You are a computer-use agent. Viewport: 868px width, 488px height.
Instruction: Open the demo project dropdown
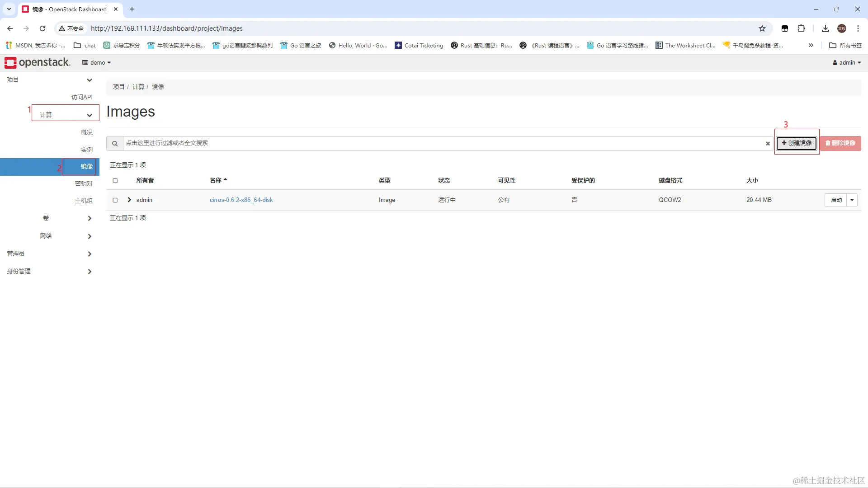96,63
